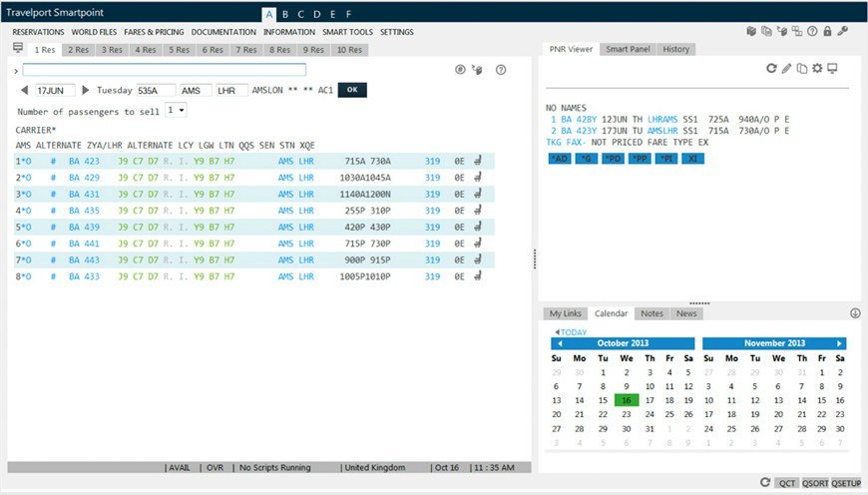Click the circled list icon beside command line
Image resolution: width=868 pixels, height=495 pixels.
(x=460, y=70)
